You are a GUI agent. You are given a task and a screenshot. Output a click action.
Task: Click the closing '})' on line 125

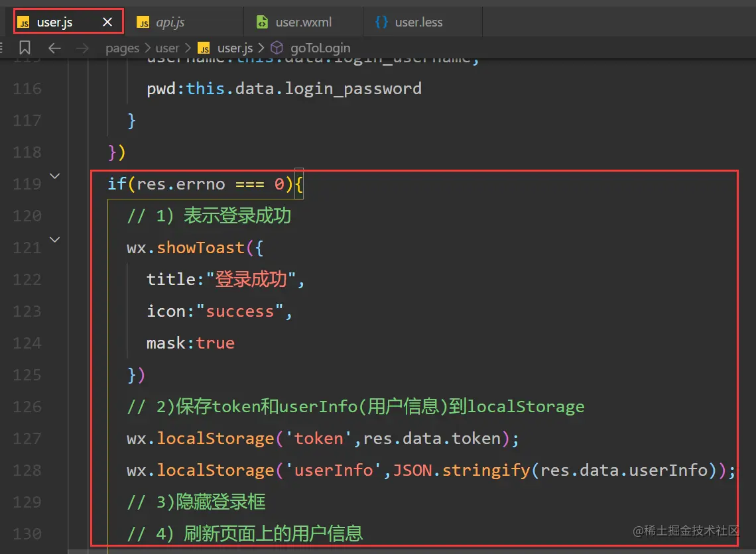(136, 375)
